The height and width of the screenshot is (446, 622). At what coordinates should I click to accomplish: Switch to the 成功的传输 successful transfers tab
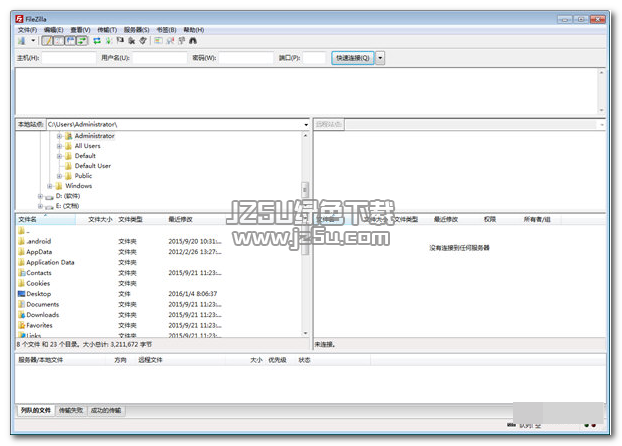[106, 410]
